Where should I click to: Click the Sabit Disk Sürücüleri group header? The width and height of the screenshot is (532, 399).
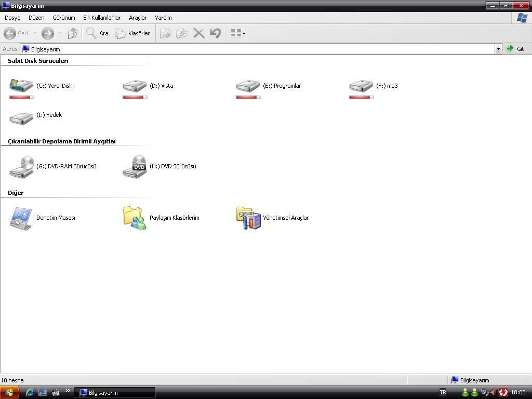[38, 61]
